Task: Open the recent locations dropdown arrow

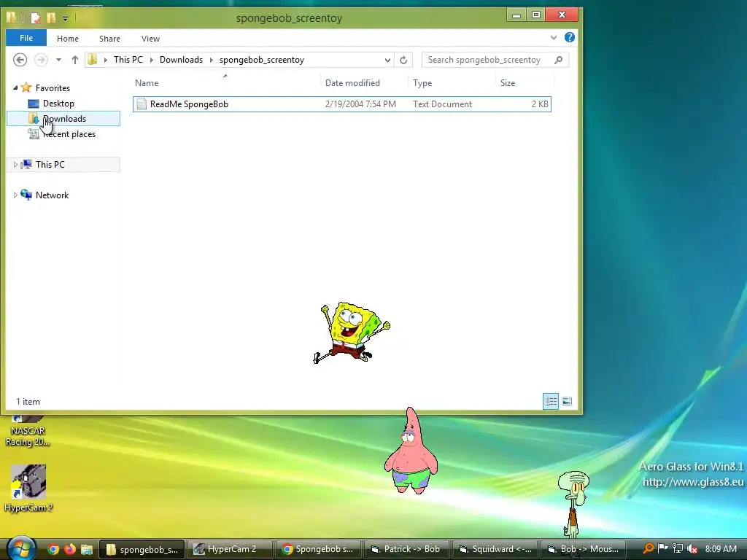Action: 58,60
